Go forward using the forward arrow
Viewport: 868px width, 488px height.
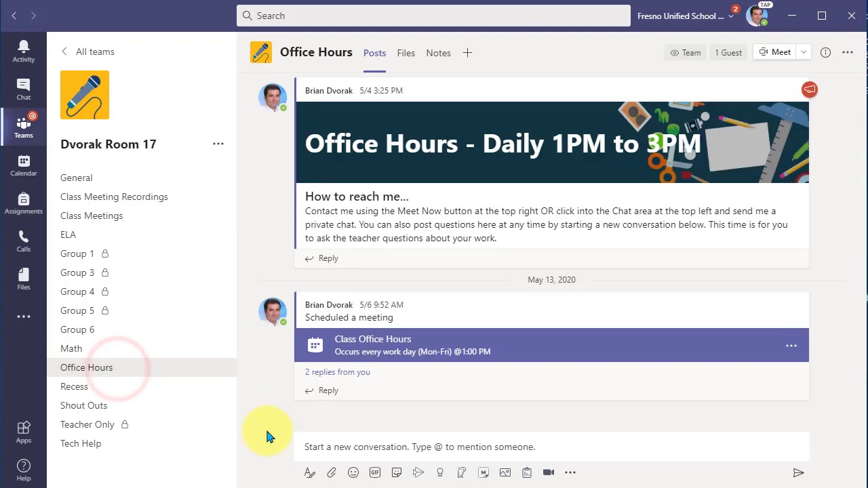(x=33, y=16)
